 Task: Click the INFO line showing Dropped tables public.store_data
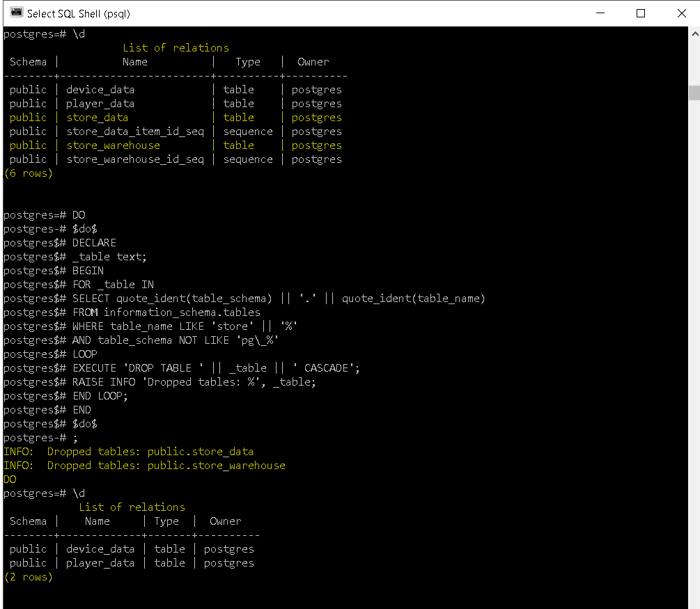coord(129,451)
